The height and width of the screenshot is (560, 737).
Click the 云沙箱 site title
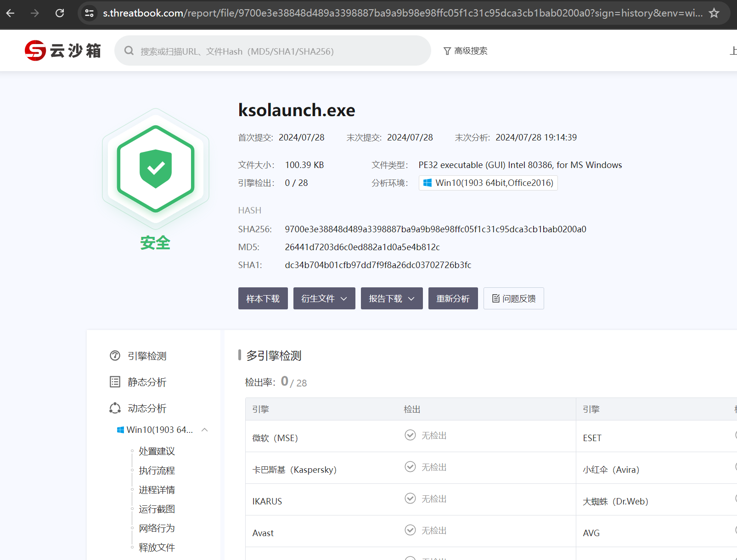76,50
